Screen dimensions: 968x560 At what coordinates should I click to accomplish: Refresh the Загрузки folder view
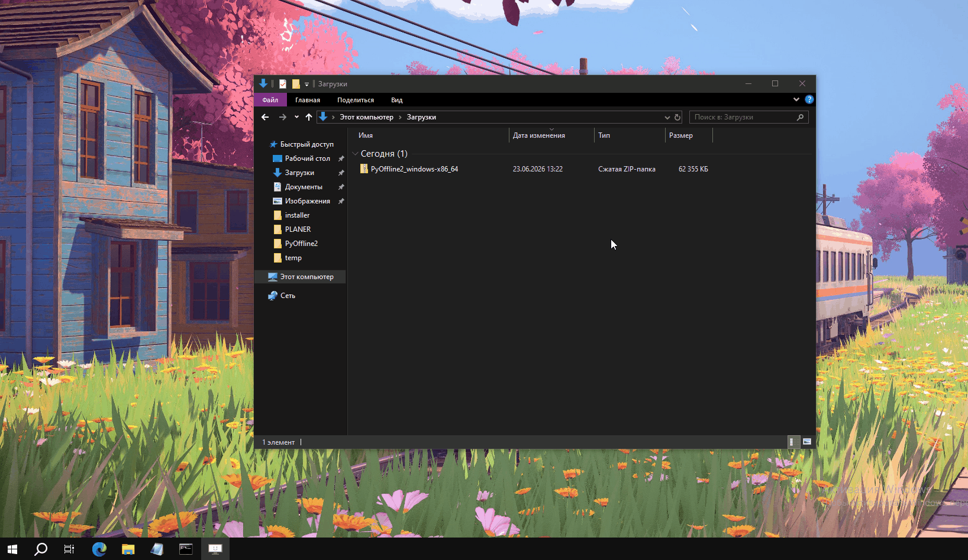pyautogui.click(x=677, y=117)
